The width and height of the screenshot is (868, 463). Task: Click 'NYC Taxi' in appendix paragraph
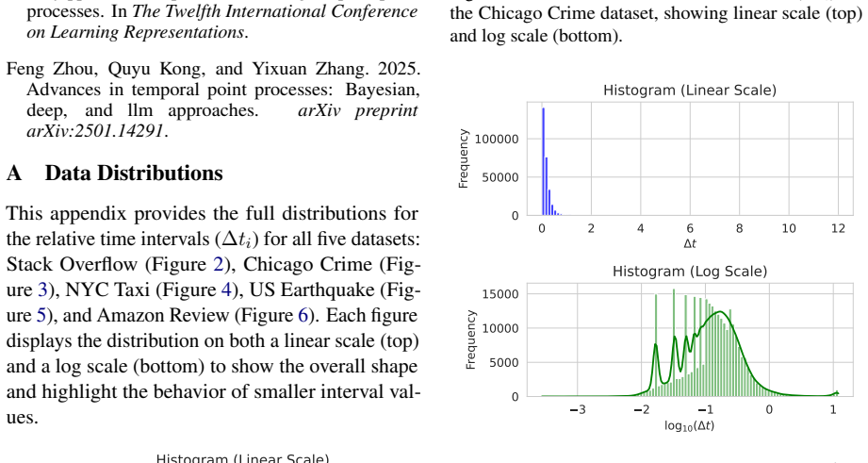tap(107, 289)
